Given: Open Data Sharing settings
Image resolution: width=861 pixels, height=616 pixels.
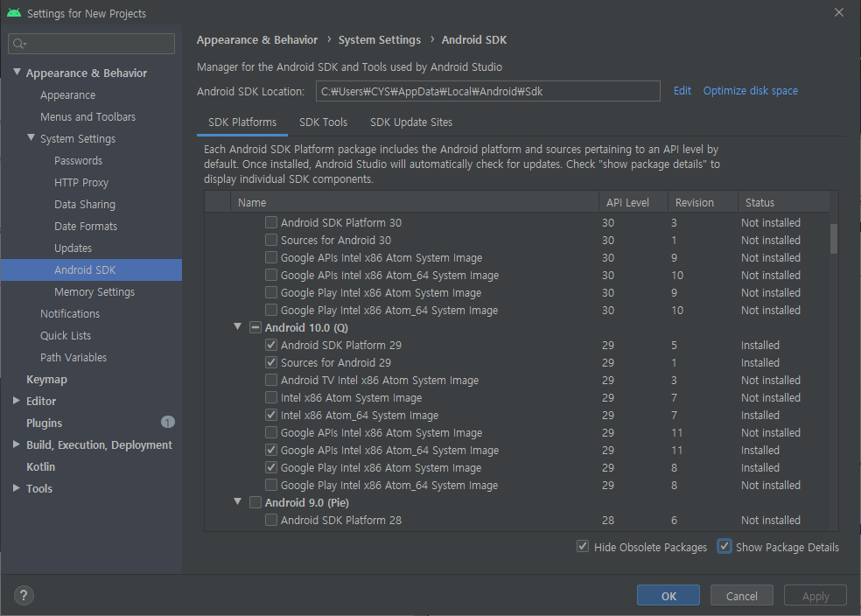Looking at the screenshot, I should (85, 204).
